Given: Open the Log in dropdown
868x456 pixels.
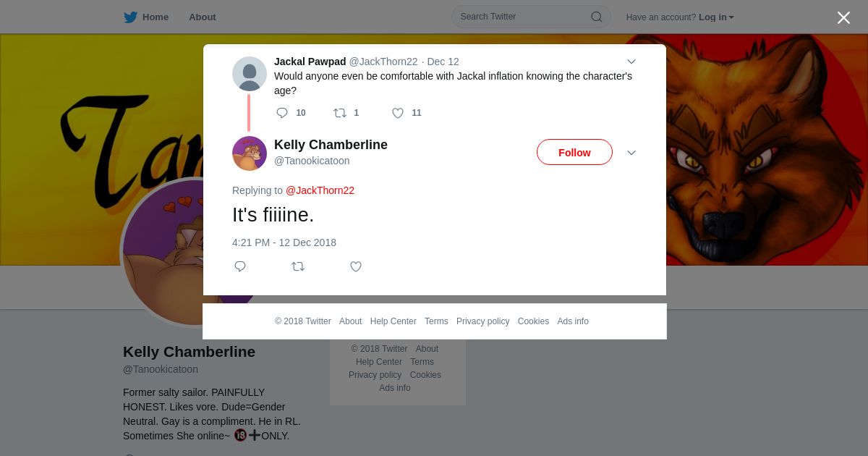Looking at the screenshot, I should [716, 17].
